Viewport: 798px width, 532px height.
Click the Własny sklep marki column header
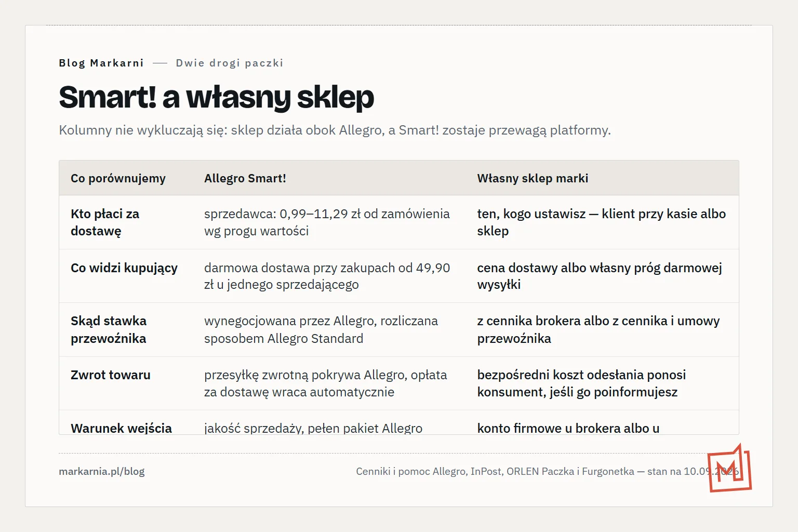[x=533, y=178]
